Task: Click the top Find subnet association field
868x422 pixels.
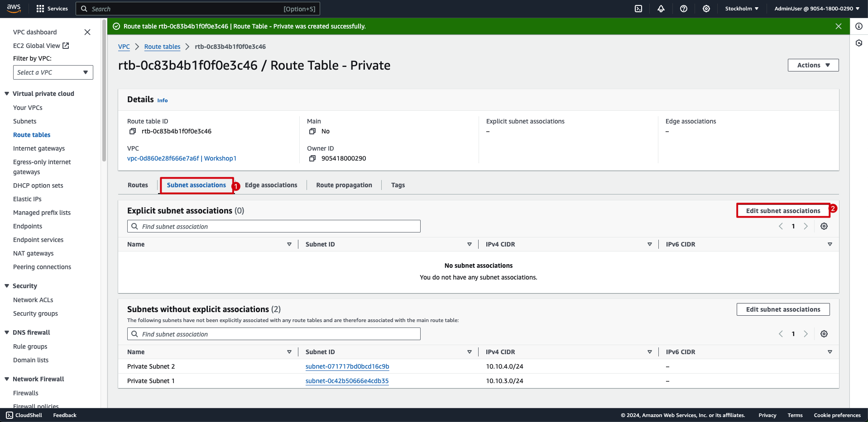Action: coord(274,226)
